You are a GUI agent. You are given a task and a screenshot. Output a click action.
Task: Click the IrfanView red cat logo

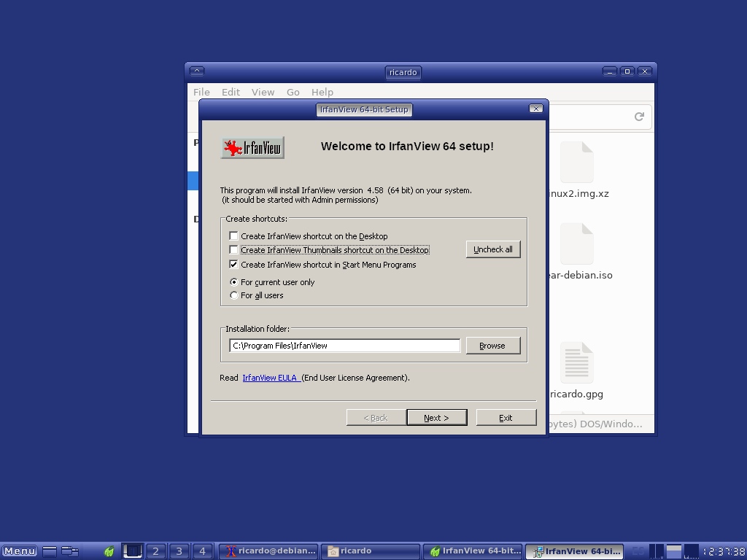pos(252,147)
